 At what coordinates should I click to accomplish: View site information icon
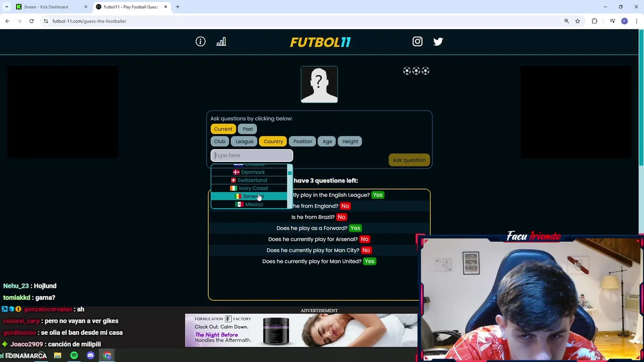click(x=46, y=21)
